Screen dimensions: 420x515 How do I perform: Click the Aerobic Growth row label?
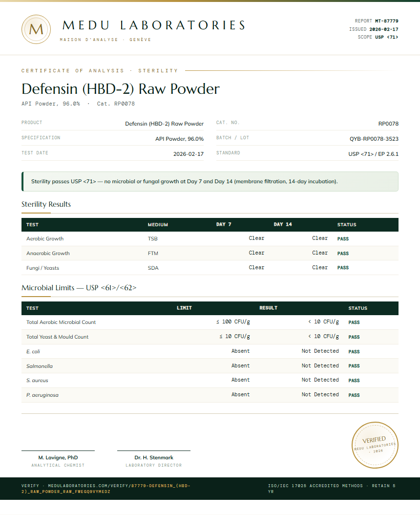point(45,239)
